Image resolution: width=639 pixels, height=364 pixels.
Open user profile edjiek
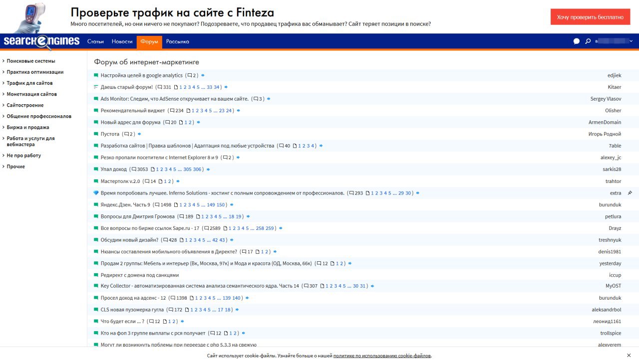point(614,75)
